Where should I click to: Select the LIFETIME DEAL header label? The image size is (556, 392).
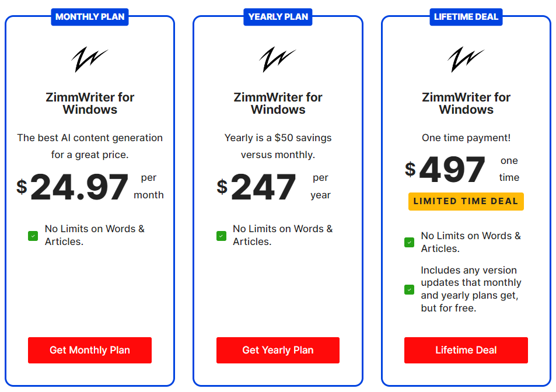coord(466,17)
